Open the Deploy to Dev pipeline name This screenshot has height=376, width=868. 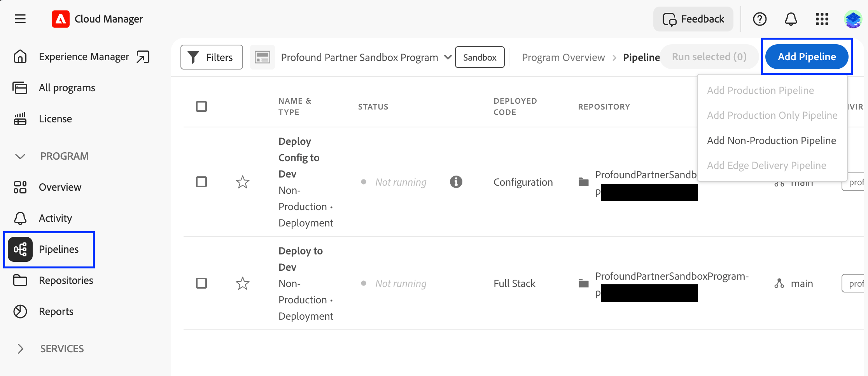tap(301, 259)
